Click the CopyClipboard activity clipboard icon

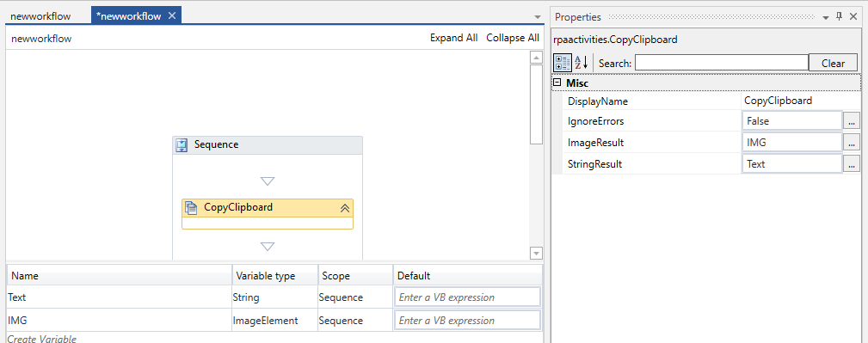coord(191,208)
